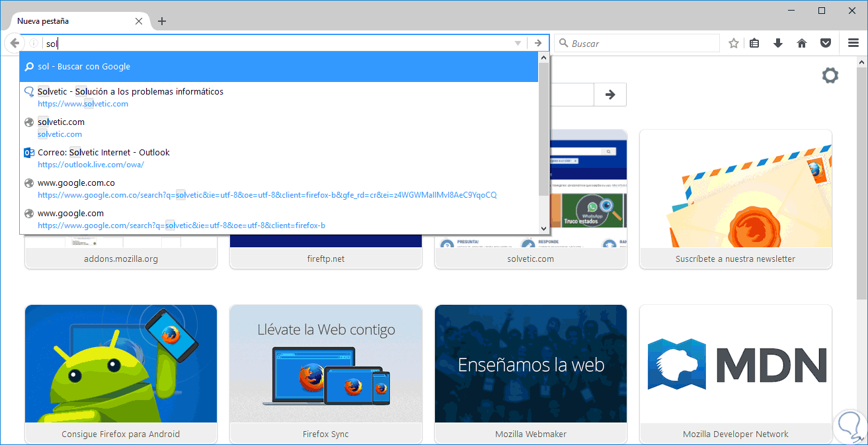
Task: Click the Outlook icon in suggestions
Action: click(28, 153)
